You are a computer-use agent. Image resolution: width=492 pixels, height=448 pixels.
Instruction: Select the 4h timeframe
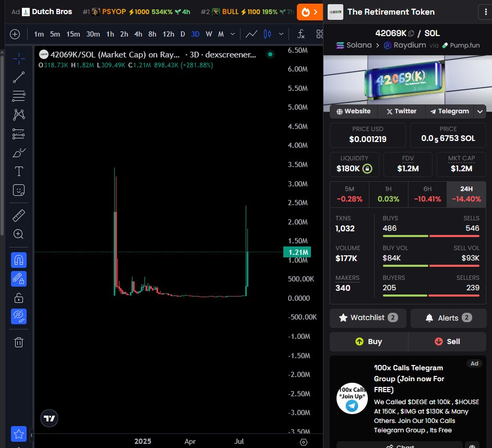point(138,34)
